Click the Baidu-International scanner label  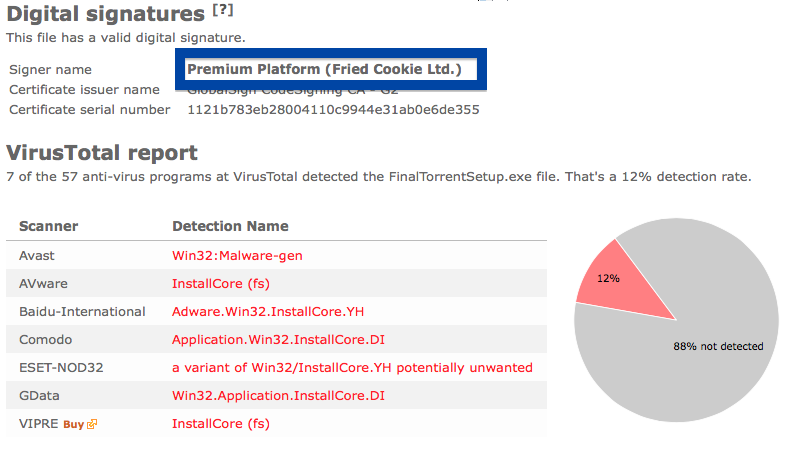click(x=82, y=312)
